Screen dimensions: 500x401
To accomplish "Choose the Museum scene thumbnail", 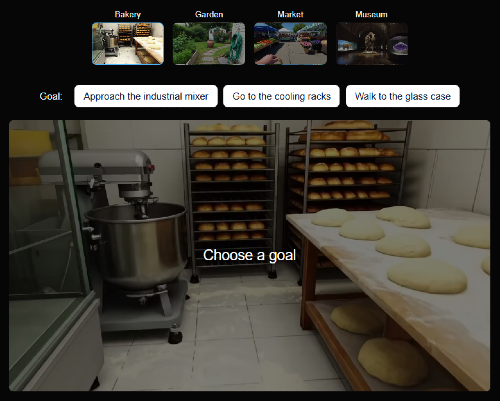I will [x=372, y=43].
